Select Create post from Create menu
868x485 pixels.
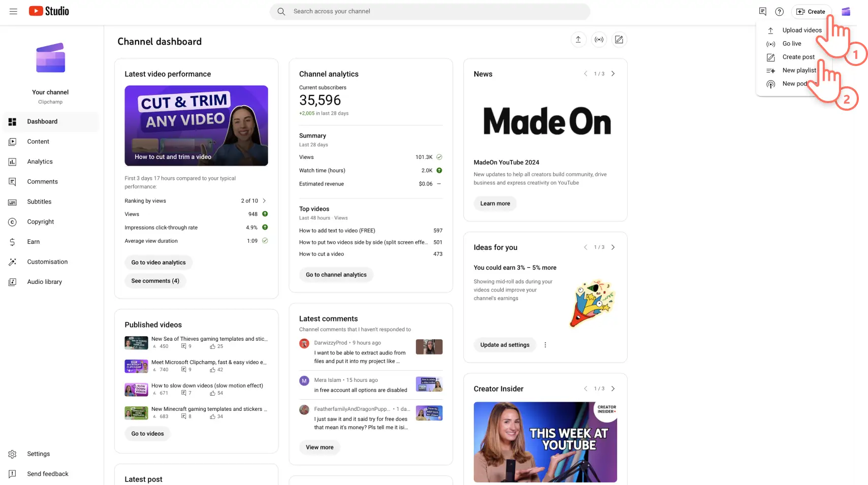[798, 57]
